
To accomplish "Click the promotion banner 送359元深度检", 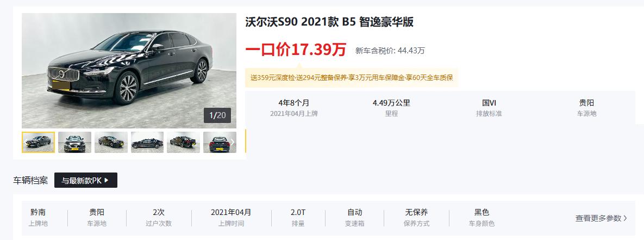I will (352, 78).
